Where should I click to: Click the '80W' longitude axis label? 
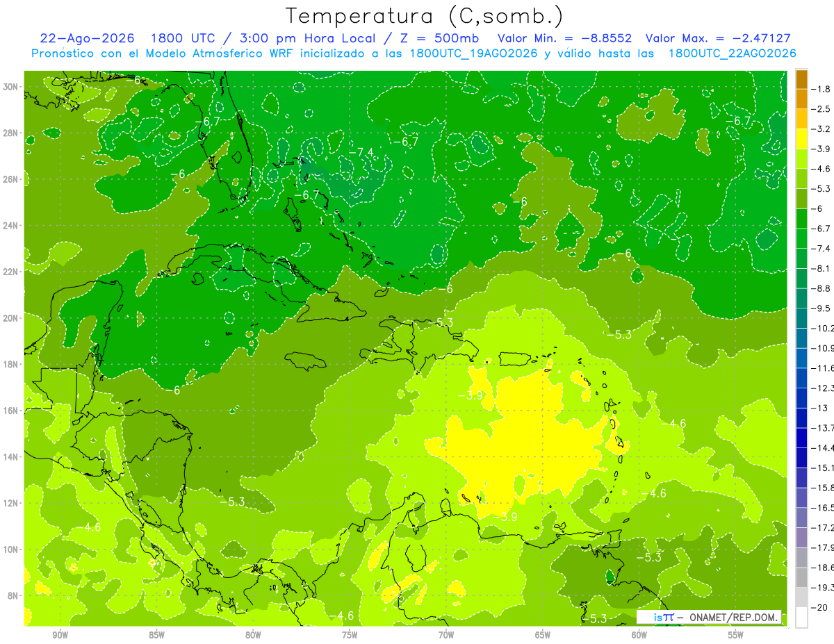tap(253, 635)
